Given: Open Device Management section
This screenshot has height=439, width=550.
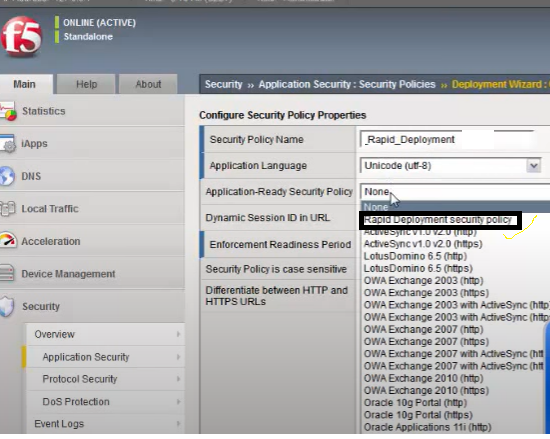Looking at the screenshot, I should (68, 274).
